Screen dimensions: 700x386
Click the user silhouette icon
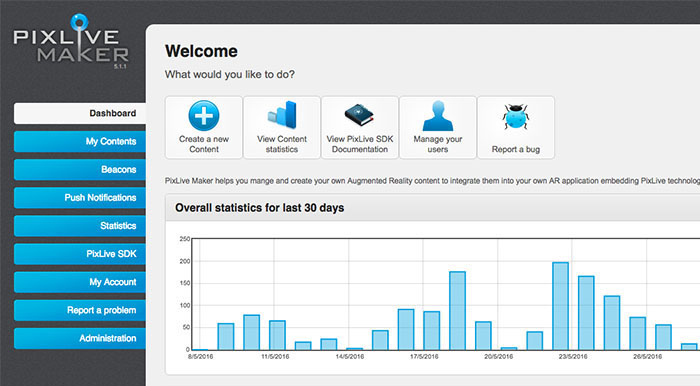pyautogui.click(x=438, y=116)
